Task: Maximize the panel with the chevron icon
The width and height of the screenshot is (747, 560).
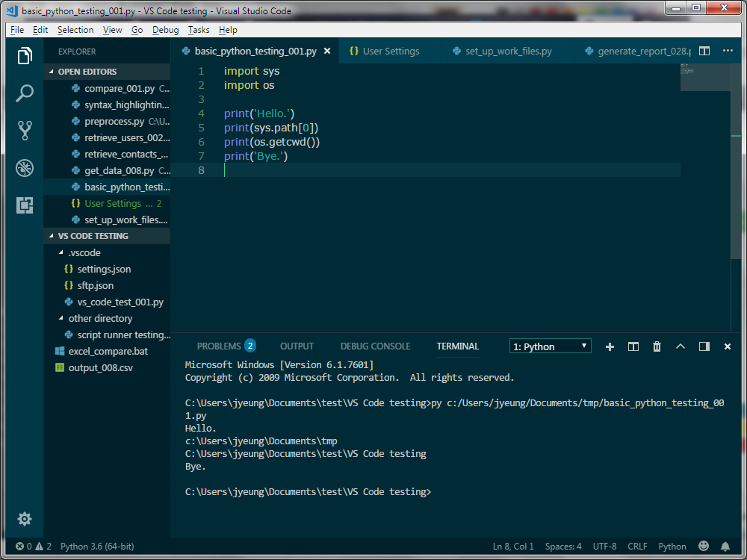Action: click(680, 346)
